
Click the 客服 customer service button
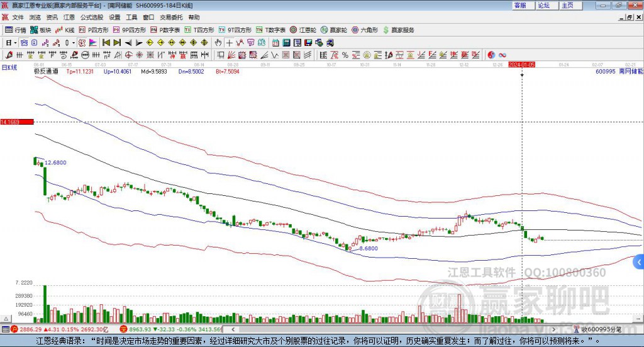(520, 5)
